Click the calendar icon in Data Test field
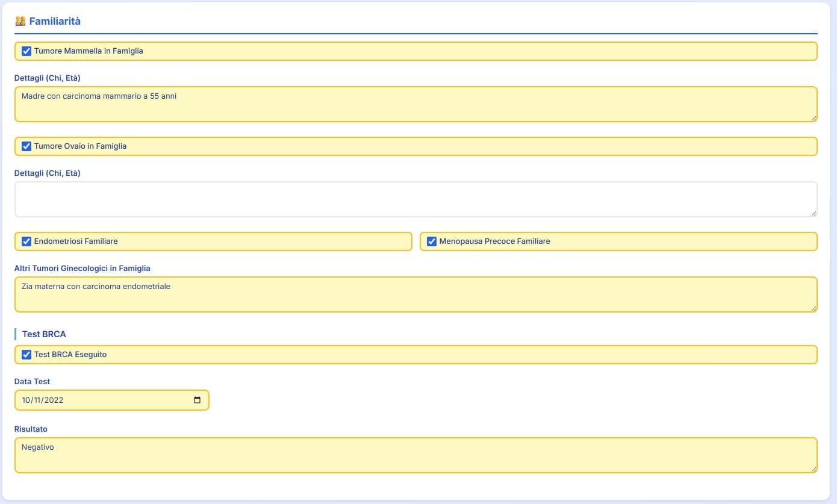 coord(197,400)
